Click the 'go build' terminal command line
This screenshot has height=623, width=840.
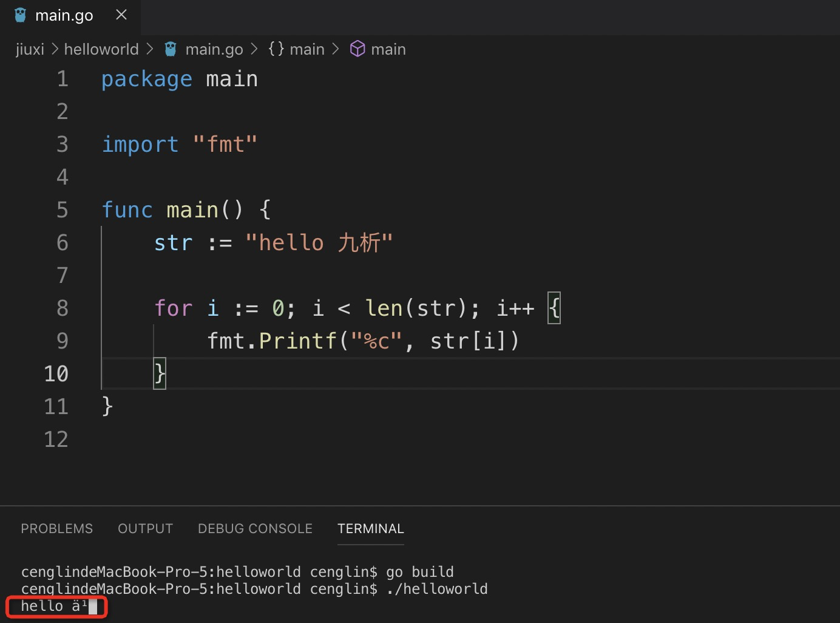click(x=420, y=572)
